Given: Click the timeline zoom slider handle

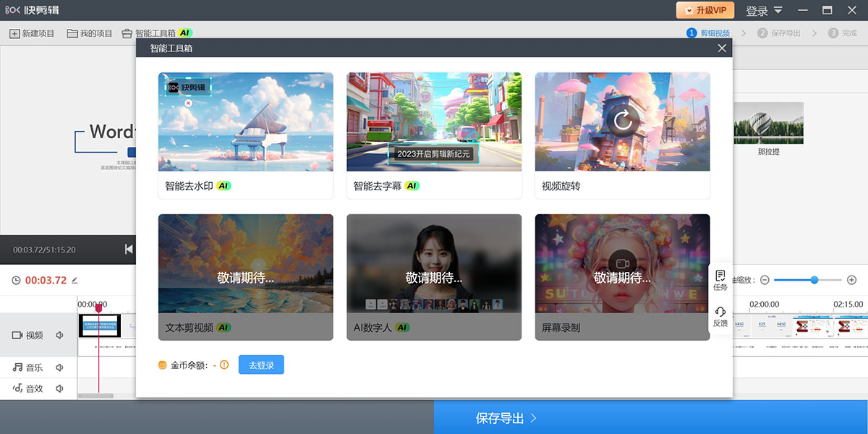Looking at the screenshot, I should coord(814,280).
